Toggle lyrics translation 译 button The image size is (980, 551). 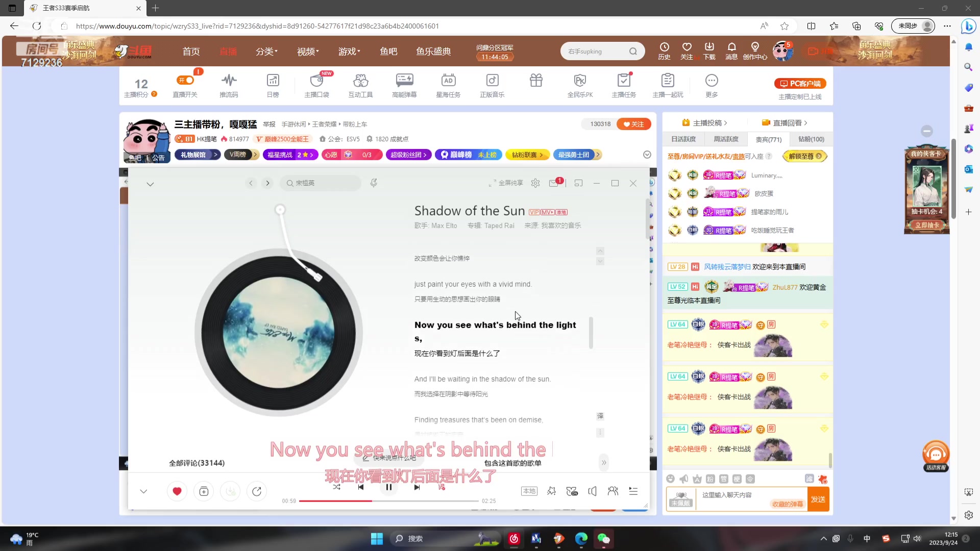600,416
